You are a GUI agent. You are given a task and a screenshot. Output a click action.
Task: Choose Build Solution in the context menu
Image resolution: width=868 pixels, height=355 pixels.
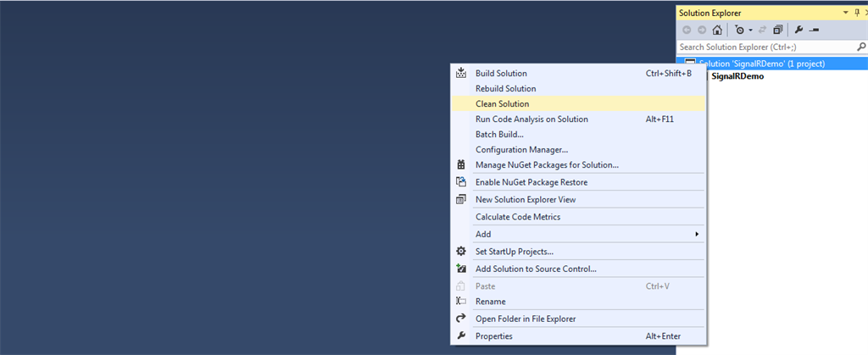501,73
